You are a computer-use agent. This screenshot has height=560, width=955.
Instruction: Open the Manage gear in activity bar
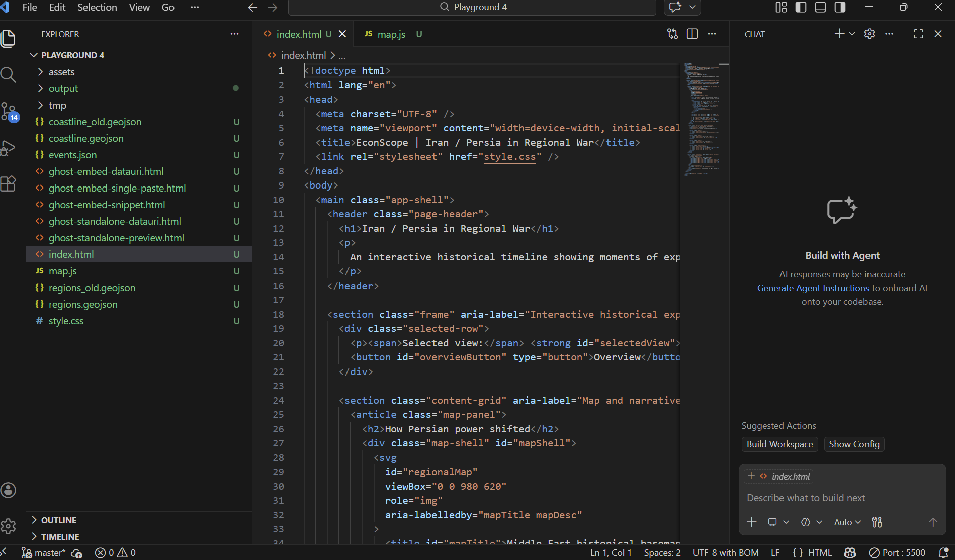tap(9, 526)
